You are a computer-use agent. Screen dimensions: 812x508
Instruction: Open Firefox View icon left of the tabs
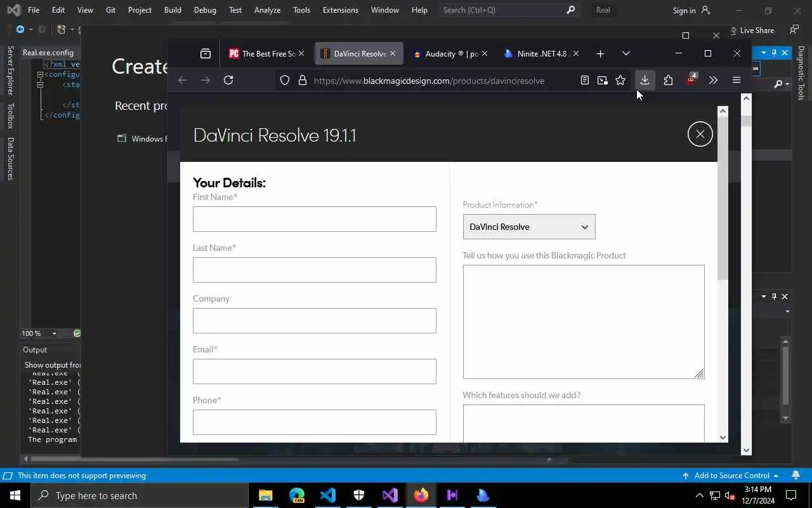click(x=206, y=53)
